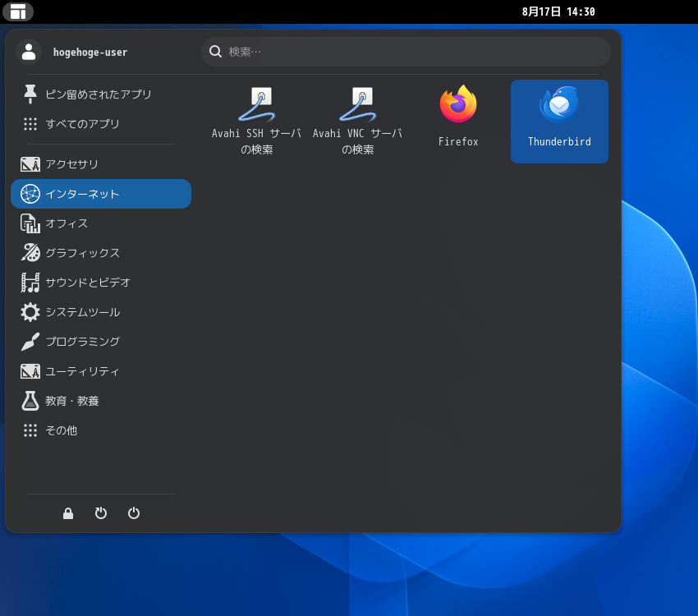Click the restart/logout icon beside the lock
The width and height of the screenshot is (698, 616).
(101, 513)
